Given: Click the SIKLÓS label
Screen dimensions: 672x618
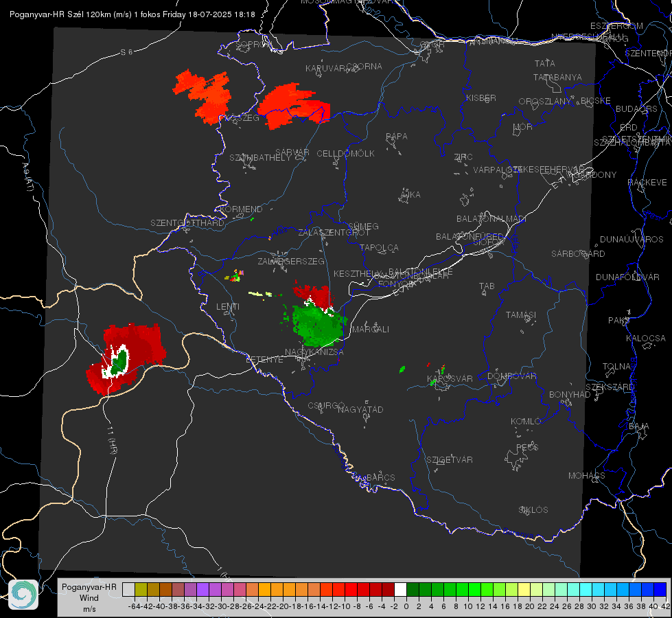Looking at the screenshot, I should coord(533,510).
